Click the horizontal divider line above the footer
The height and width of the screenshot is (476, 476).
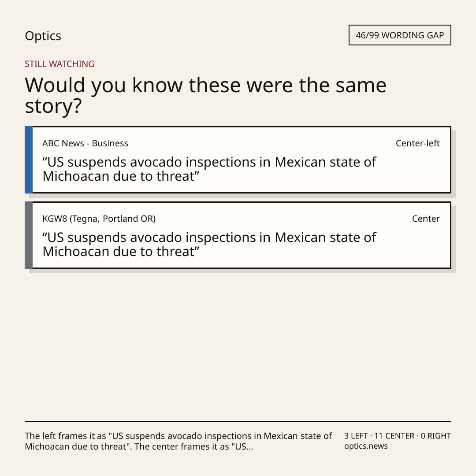pyautogui.click(x=238, y=421)
